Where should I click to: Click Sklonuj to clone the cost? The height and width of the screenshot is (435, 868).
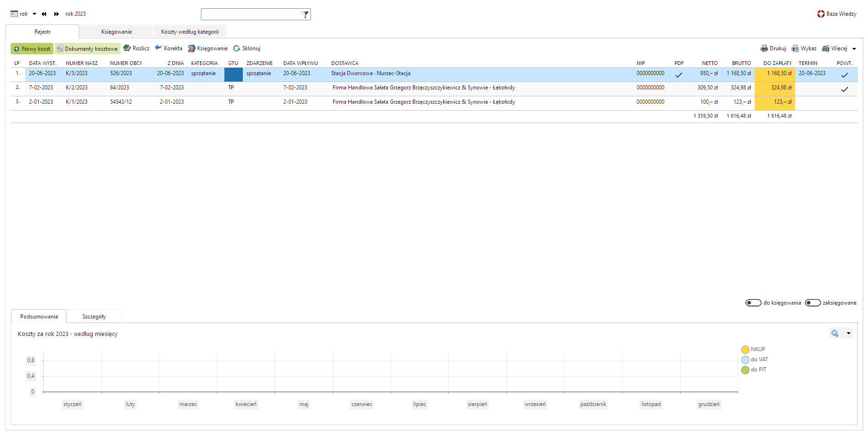pyautogui.click(x=246, y=48)
